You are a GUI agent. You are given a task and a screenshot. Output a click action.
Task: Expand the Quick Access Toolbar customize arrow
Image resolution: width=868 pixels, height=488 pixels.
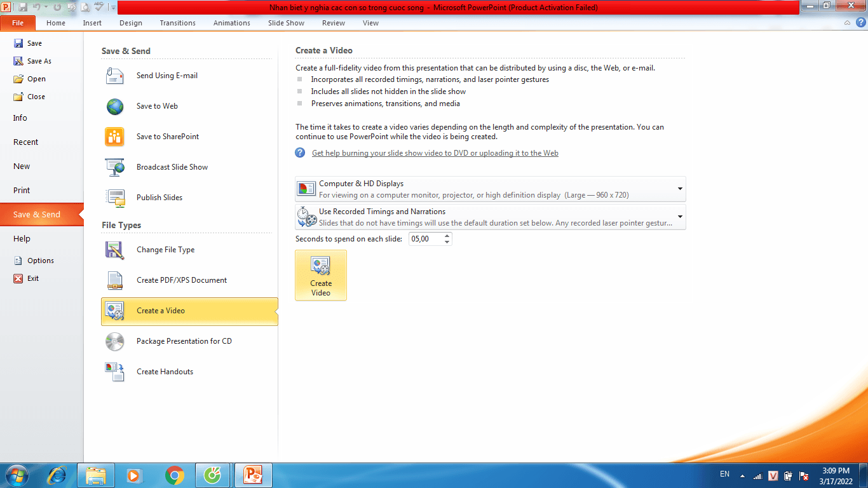113,8
